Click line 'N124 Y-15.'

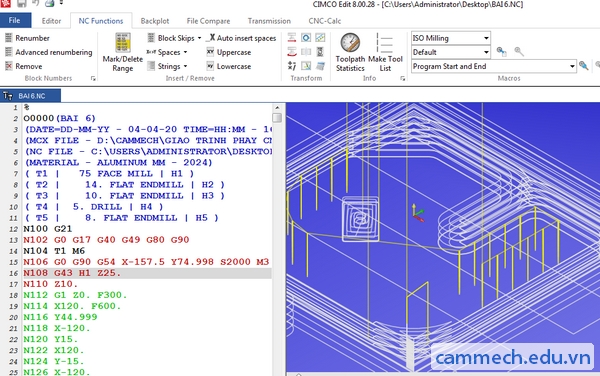(54, 361)
